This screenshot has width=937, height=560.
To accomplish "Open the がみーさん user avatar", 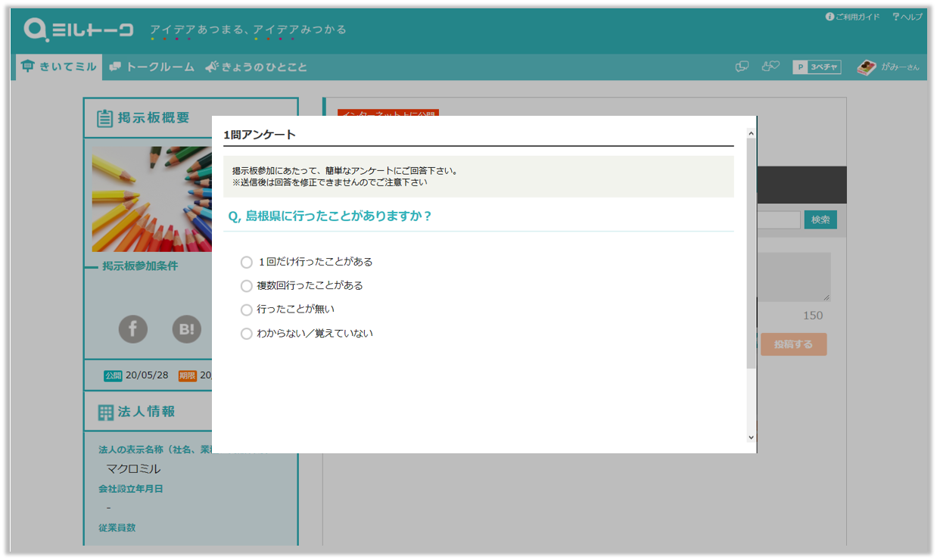I will pos(866,67).
